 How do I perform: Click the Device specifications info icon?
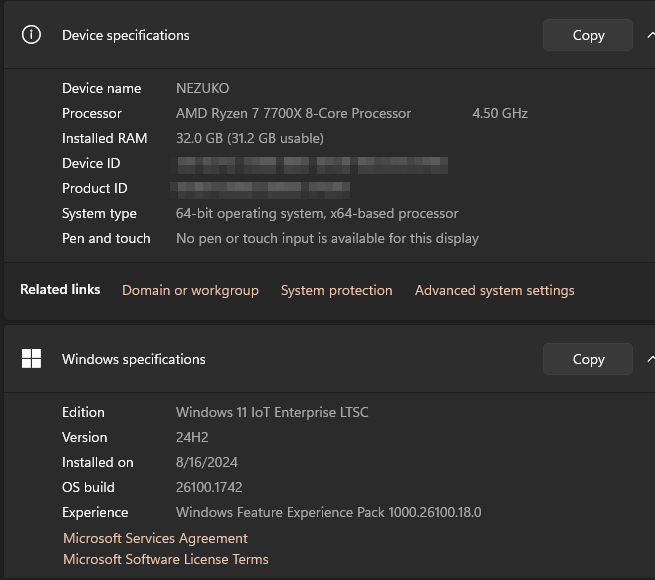pos(31,35)
